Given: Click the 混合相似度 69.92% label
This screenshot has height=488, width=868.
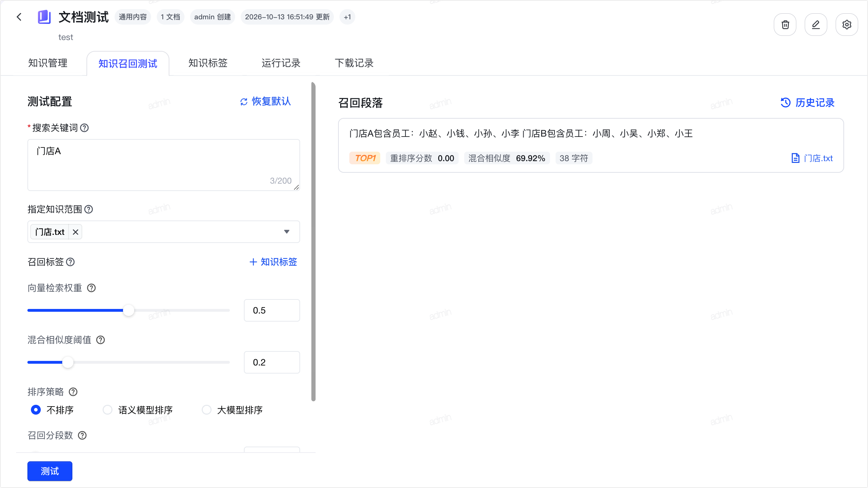Looking at the screenshot, I should (507, 158).
